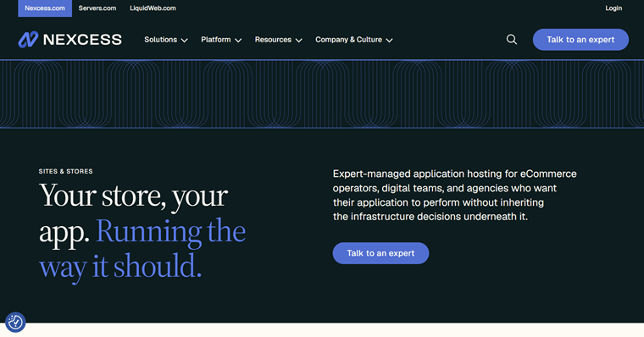
Task: Click the SITES & STORES label
Action: [66, 171]
